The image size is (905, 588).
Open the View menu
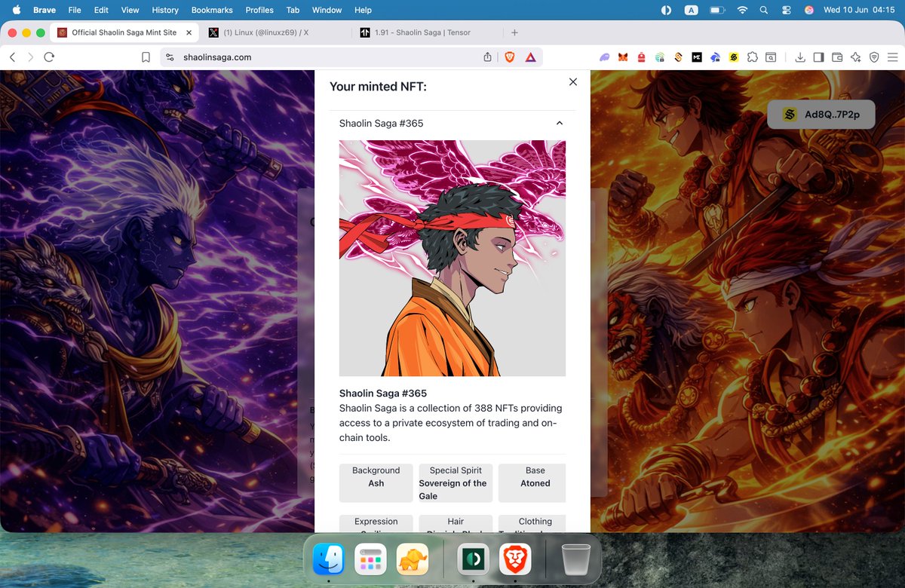(x=130, y=10)
